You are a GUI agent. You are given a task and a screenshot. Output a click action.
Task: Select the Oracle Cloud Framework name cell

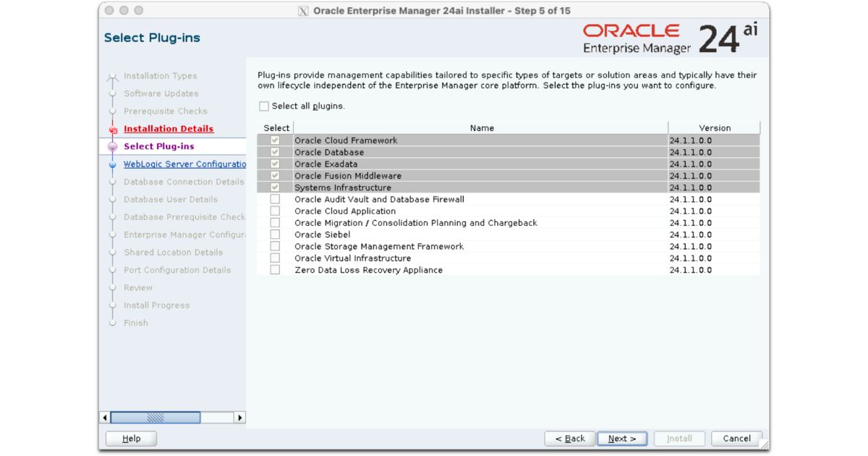[x=481, y=140]
